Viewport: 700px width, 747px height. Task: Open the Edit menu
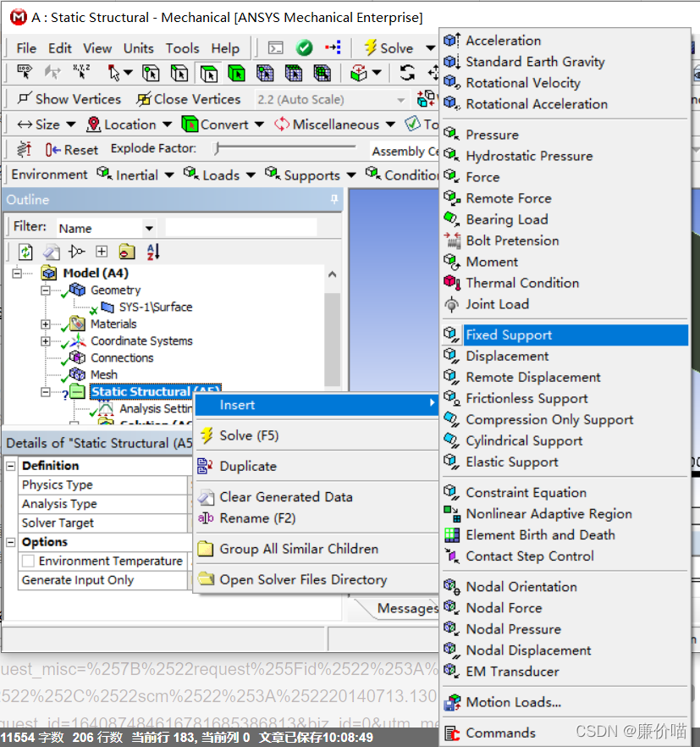click(59, 48)
